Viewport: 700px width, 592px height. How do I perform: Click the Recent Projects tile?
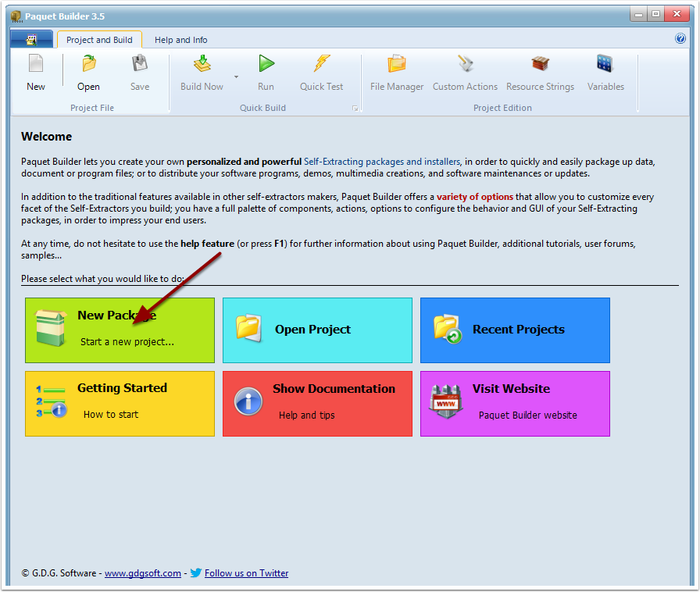515,330
